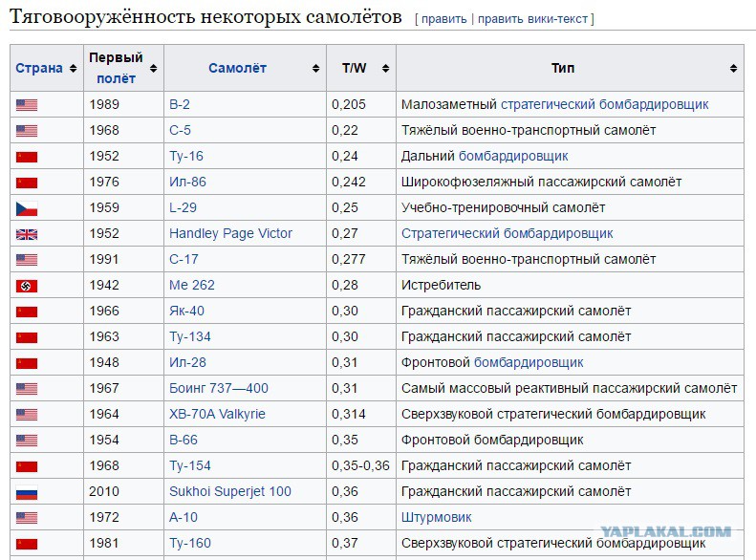756x560 pixels.
Task: Click the US flag in the Боинг 737—400 row
Action: (27, 389)
